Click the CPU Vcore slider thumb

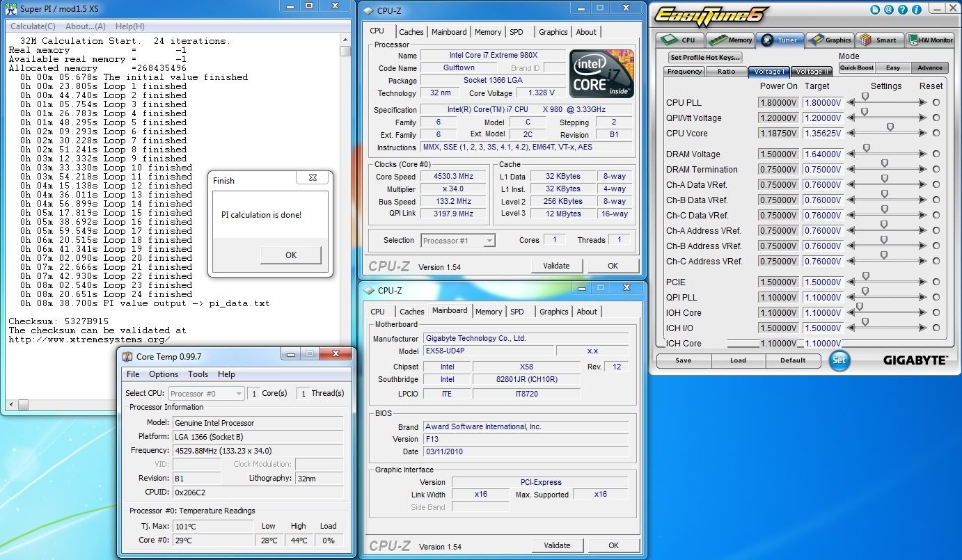(890, 127)
